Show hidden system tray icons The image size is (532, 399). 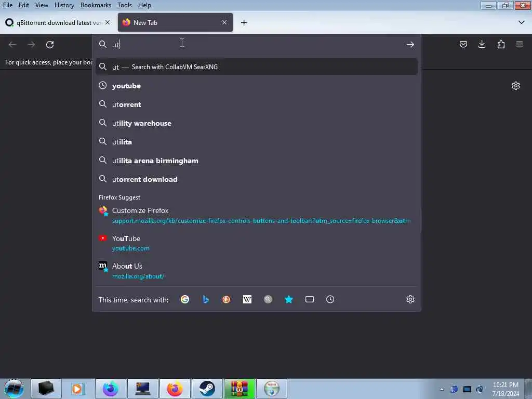[442, 389]
